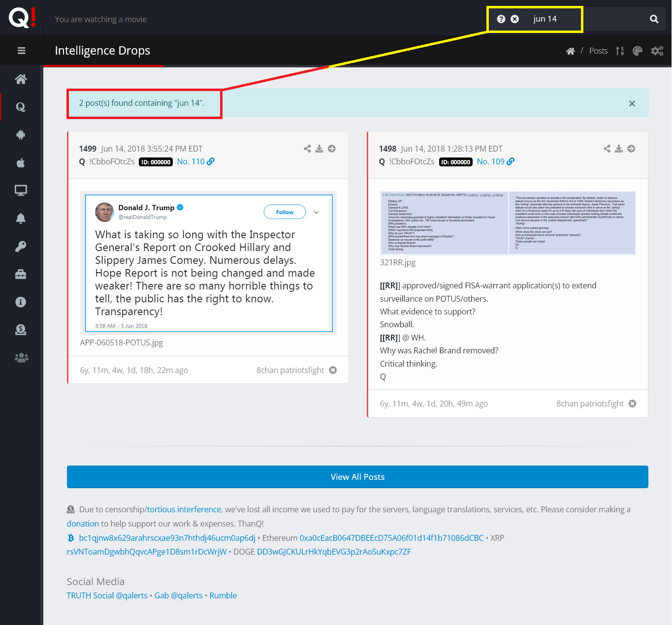The width and height of the screenshot is (672, 625).
Task: Open the alerts bell sidebar icon
Action: 21,219
